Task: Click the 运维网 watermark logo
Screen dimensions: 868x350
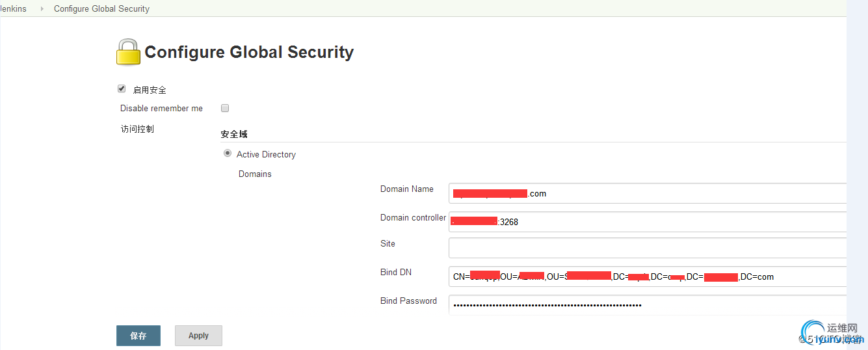Action: click(834, 332)
